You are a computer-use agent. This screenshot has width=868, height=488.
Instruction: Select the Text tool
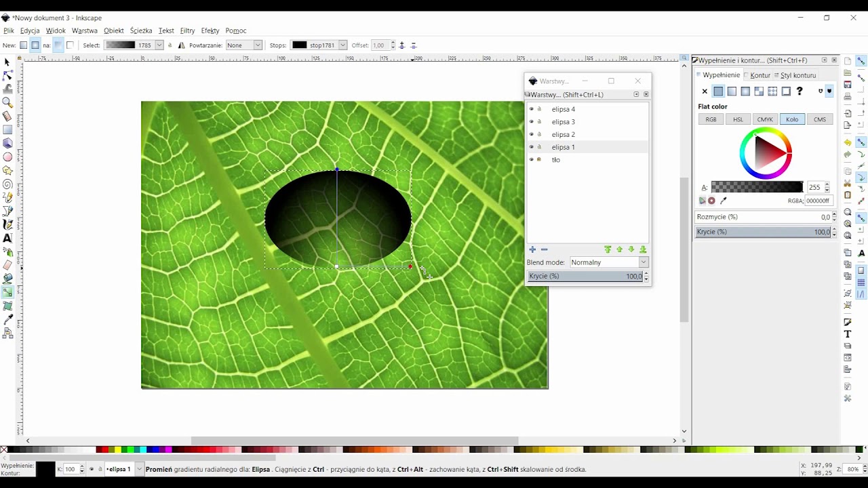click(7, 238)
